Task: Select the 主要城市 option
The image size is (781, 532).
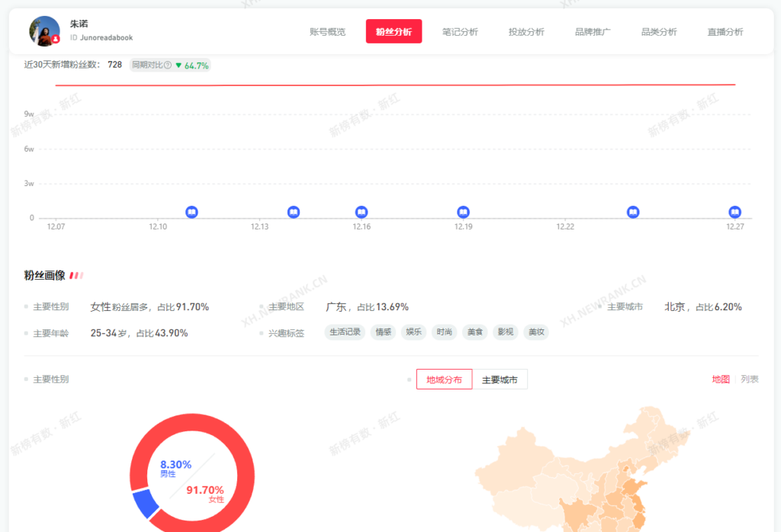Action: (x=502, y=379)
